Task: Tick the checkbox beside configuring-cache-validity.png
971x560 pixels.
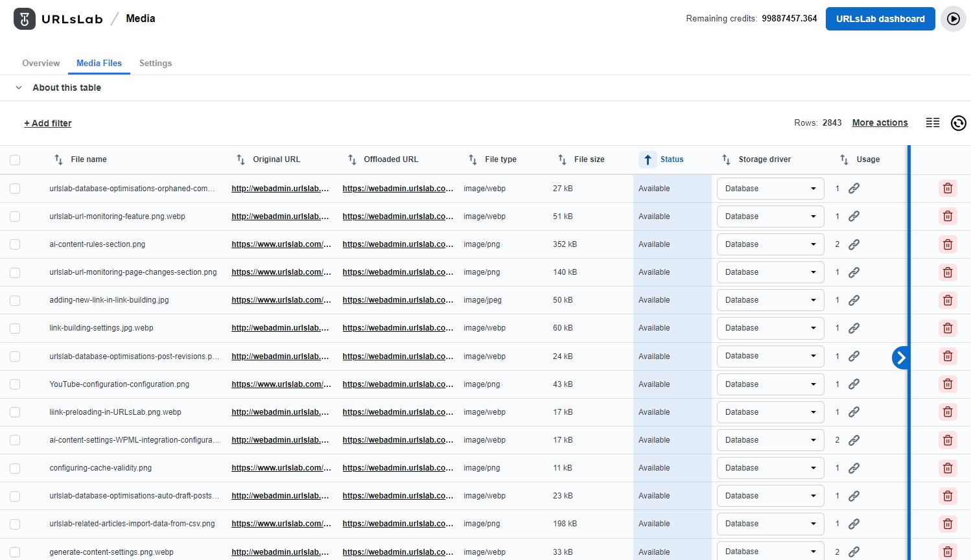Action: point(15,467)
